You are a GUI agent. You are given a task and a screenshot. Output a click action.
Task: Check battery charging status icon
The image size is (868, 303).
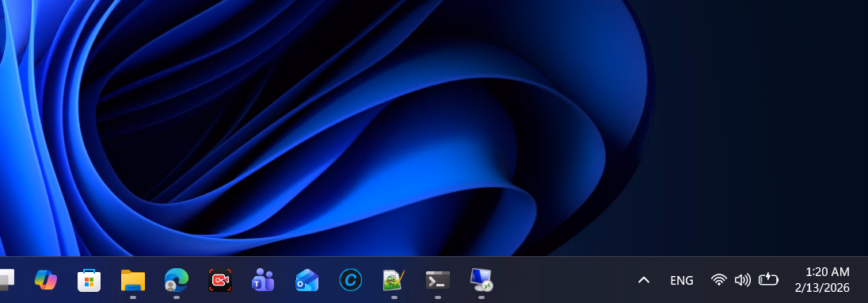point(768,280)
